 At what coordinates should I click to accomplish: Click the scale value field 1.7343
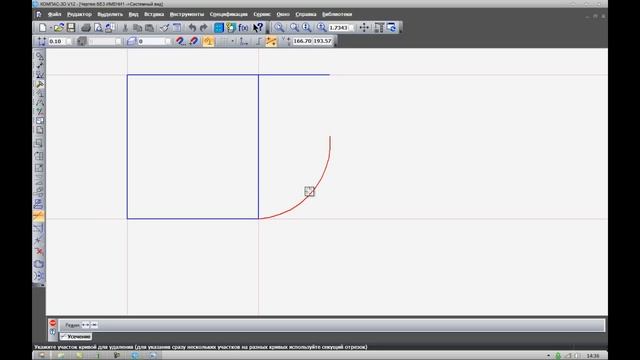coord(338,28)
